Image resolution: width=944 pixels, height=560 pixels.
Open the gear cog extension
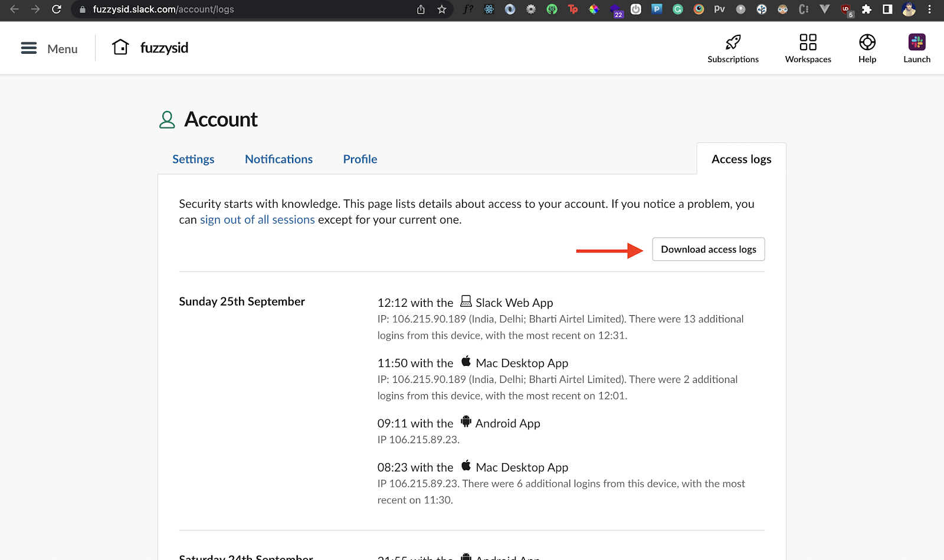531,9
